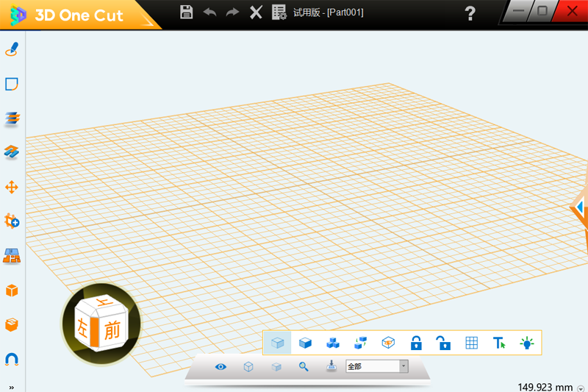This screenshot has height=392, width=588.
Task: Click the sketch pen tool in left sidebar
Action: click(12, 49)
